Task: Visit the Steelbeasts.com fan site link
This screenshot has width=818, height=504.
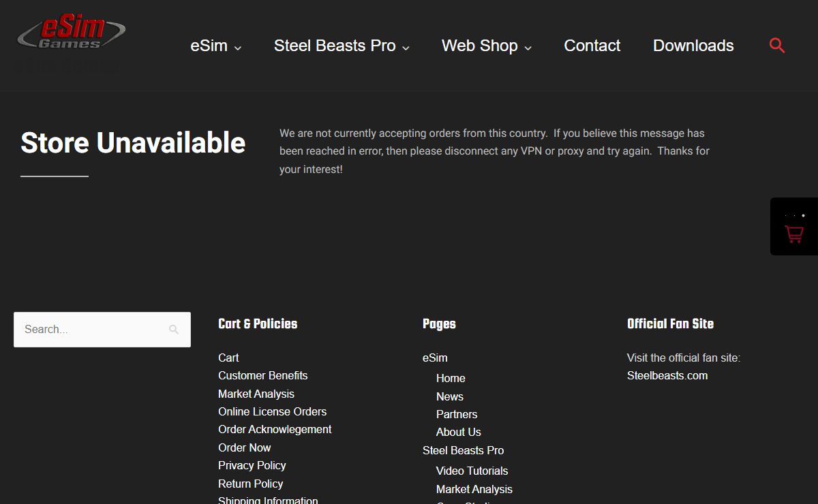Action: click(x=667, y=375)
